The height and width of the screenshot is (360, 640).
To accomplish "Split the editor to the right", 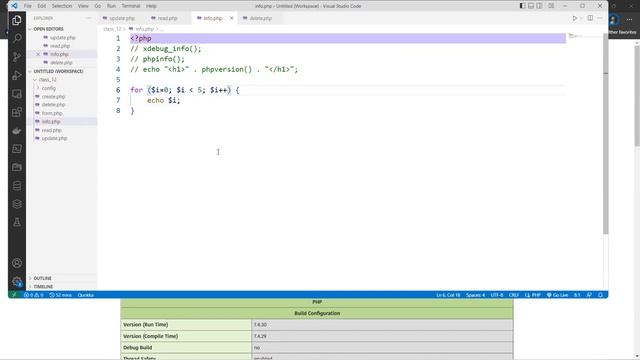I will (590, 18).
